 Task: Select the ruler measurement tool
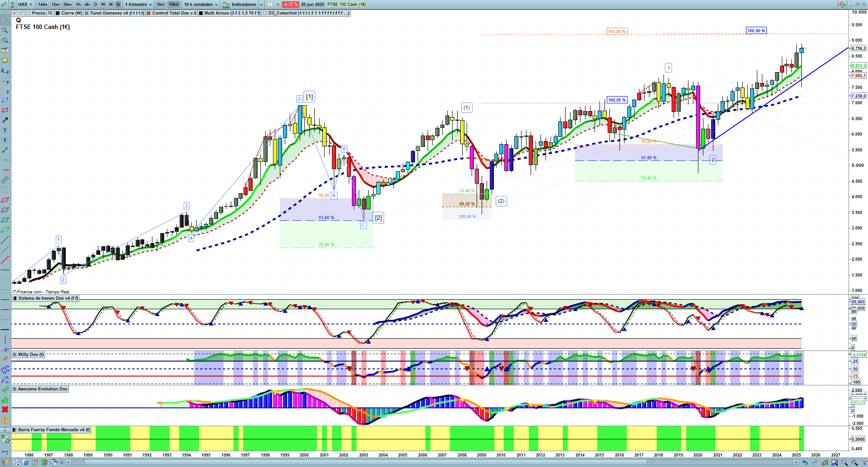pos(5,180)
